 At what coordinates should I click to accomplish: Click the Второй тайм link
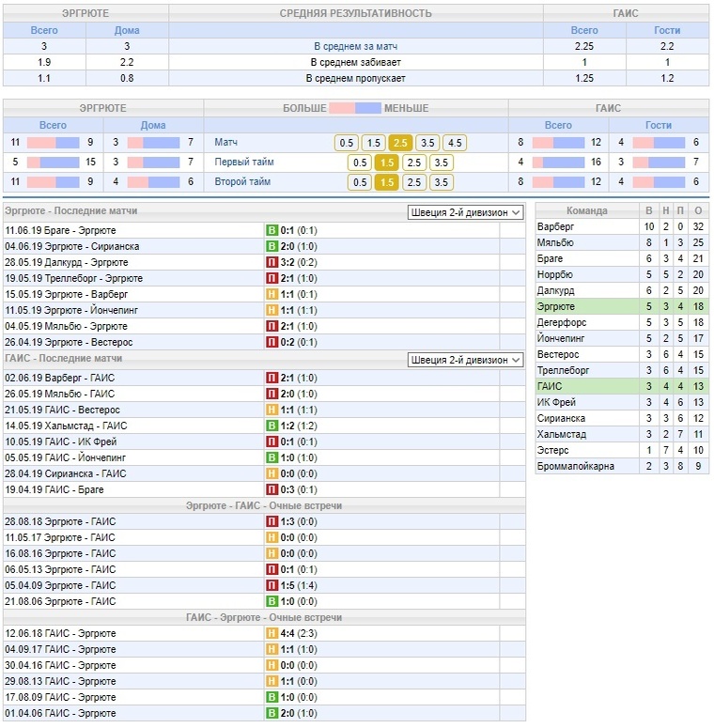(242, 181)
